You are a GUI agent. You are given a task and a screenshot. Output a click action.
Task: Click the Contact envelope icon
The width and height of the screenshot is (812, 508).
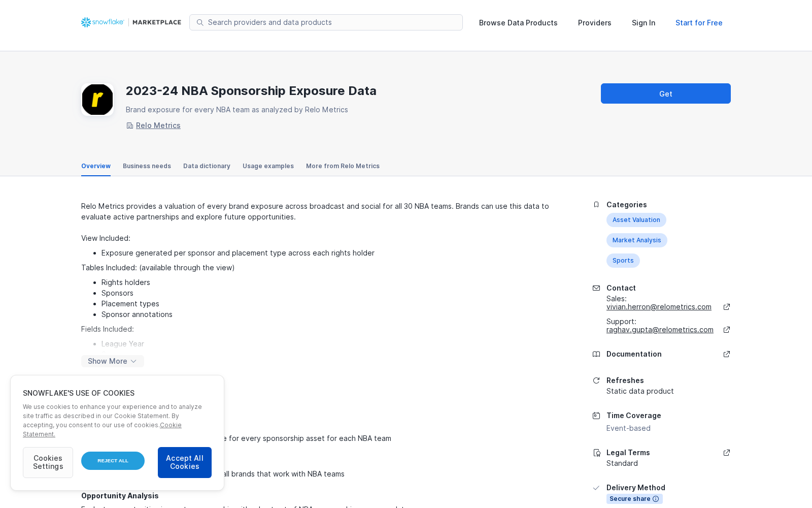[x=596, y=288]
